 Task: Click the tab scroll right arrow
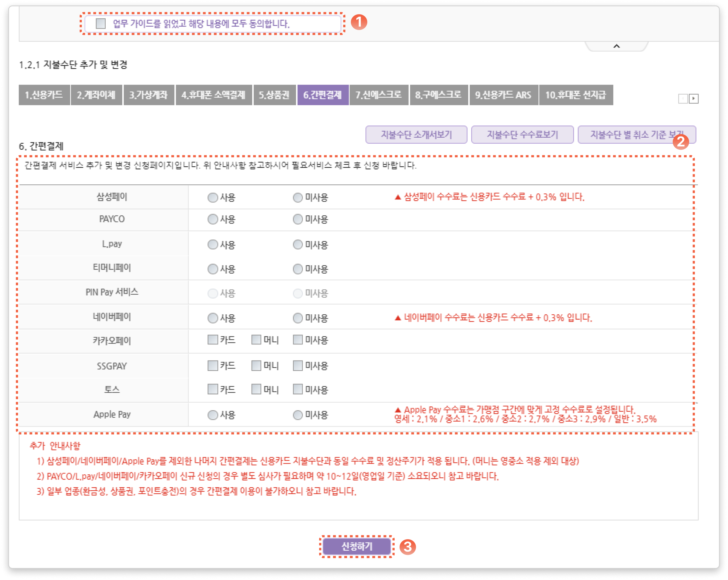pos(694,98)
